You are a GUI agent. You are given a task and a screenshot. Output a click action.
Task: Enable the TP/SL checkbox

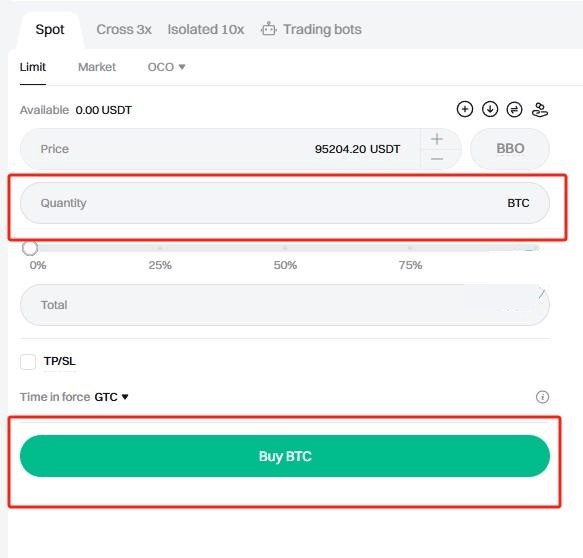click(x=28, y=361)
